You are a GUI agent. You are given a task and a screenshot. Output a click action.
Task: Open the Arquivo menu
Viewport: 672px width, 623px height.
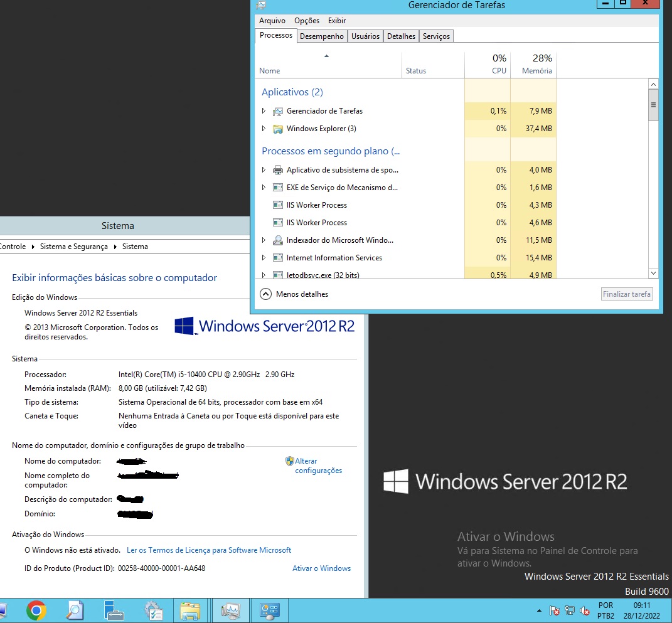click(272, 21)
